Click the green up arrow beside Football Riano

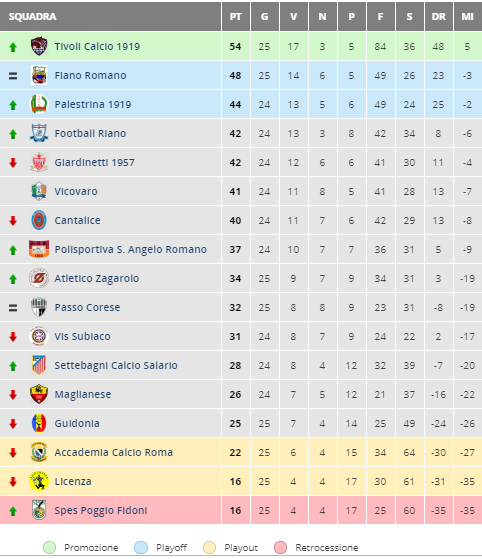(13, 134)
